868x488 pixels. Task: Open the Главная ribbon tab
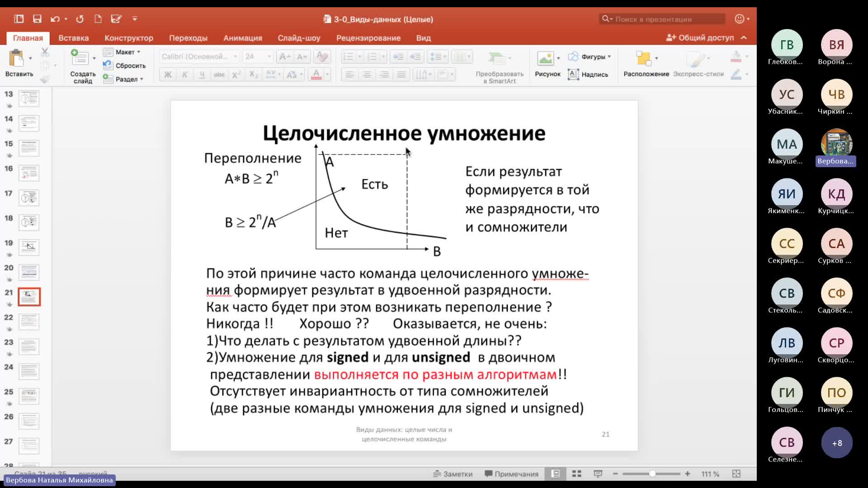pyautogui.click(x=28, y=38)
